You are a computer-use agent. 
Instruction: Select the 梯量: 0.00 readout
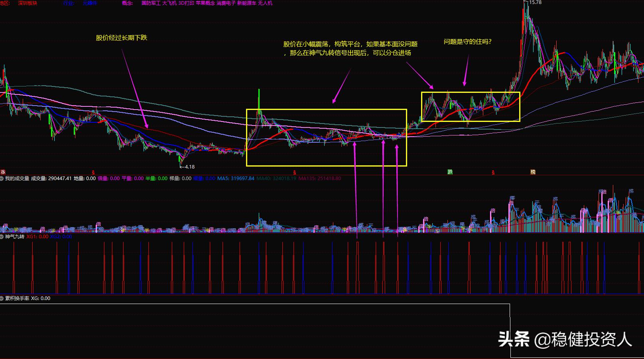pos(180,179)
